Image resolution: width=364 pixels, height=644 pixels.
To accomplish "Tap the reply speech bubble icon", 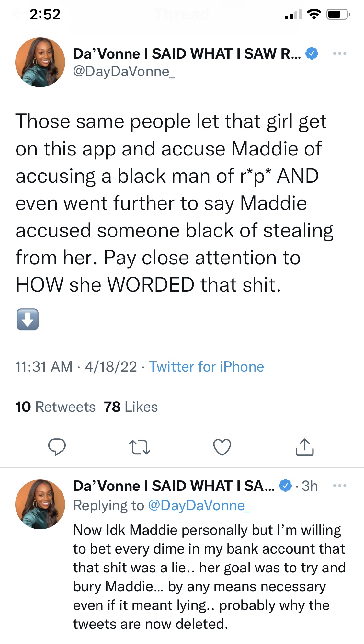I will coord(57,447).
